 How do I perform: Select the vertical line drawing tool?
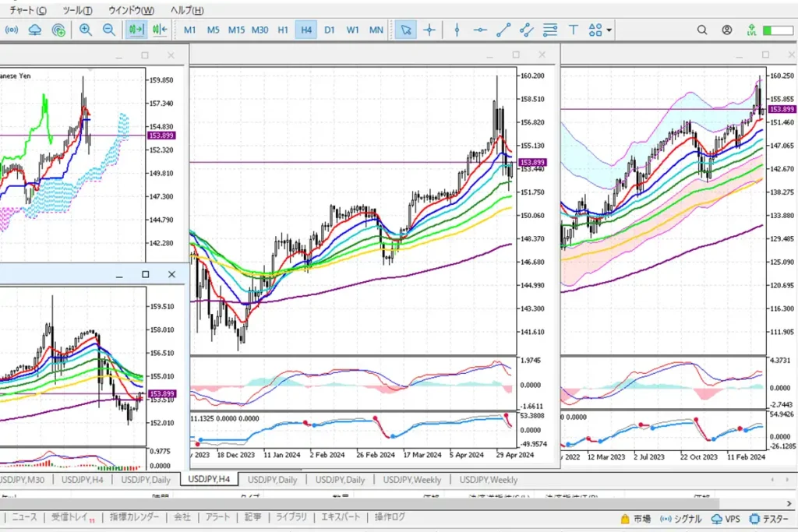point(457,30)
